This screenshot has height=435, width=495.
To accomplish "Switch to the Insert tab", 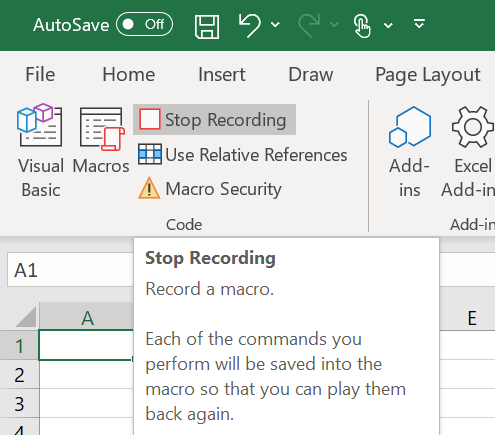I will click(x=222, y=74).
